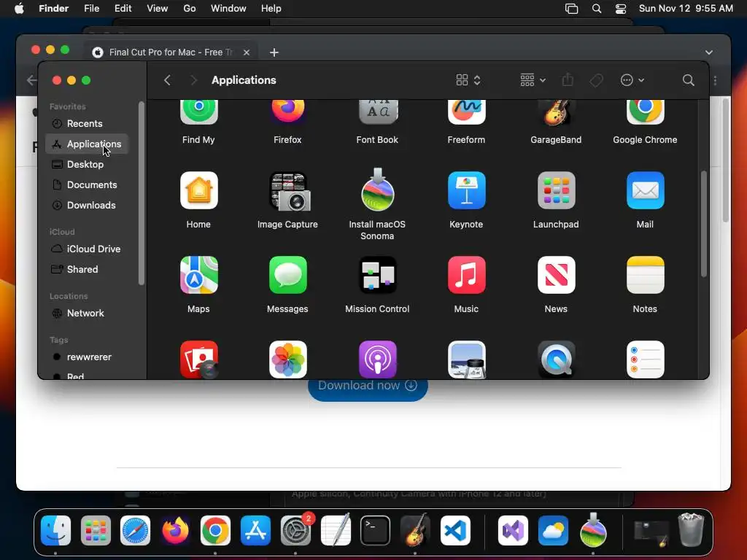Open the Messages app
The image size is (747, 560).
point(287,275)
